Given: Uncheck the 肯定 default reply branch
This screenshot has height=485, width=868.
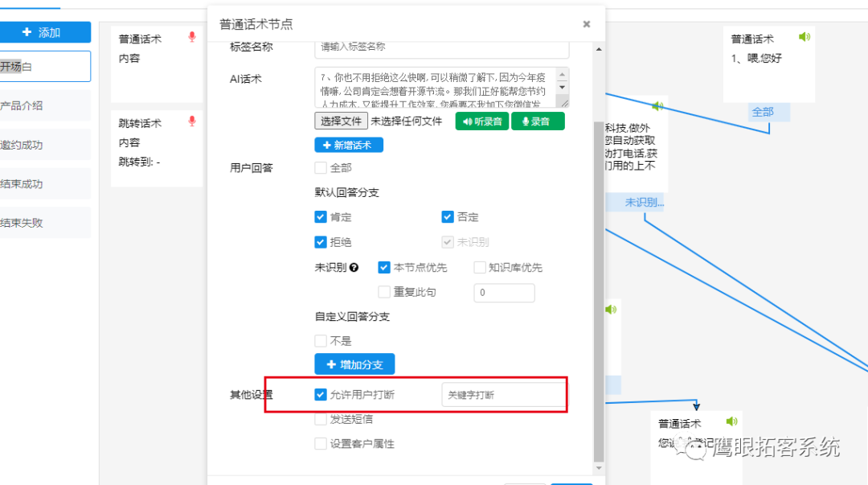Looking at the screenshot, I should (321, 216).
